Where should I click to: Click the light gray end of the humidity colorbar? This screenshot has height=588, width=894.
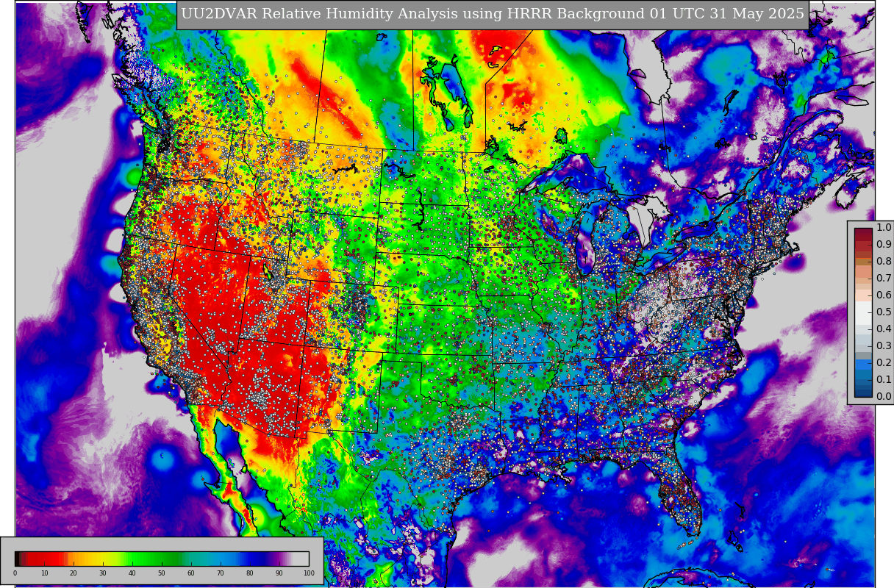301,559
